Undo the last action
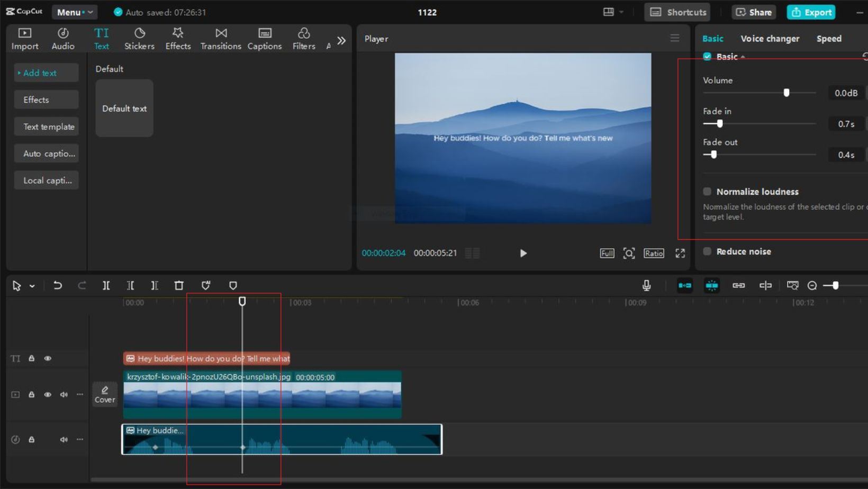This screenshot has width=868, height=489. point(58,286)
